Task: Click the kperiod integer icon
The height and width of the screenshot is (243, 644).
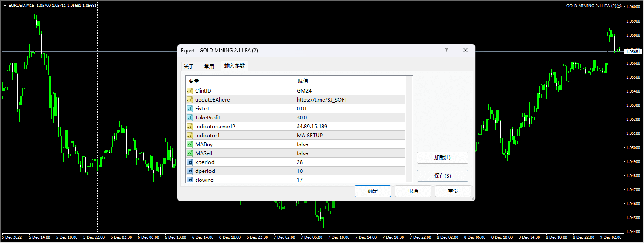Action: click(x=190, y=162)
